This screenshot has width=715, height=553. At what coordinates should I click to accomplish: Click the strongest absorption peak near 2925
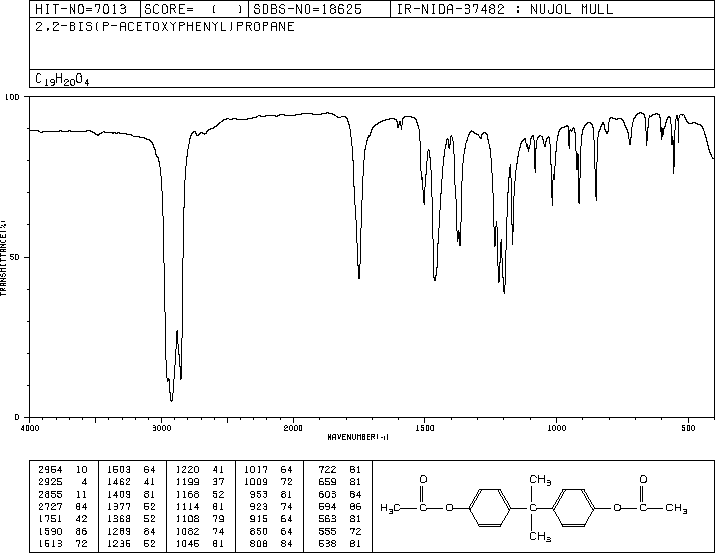pyautogui.click(x=171, y=400)
